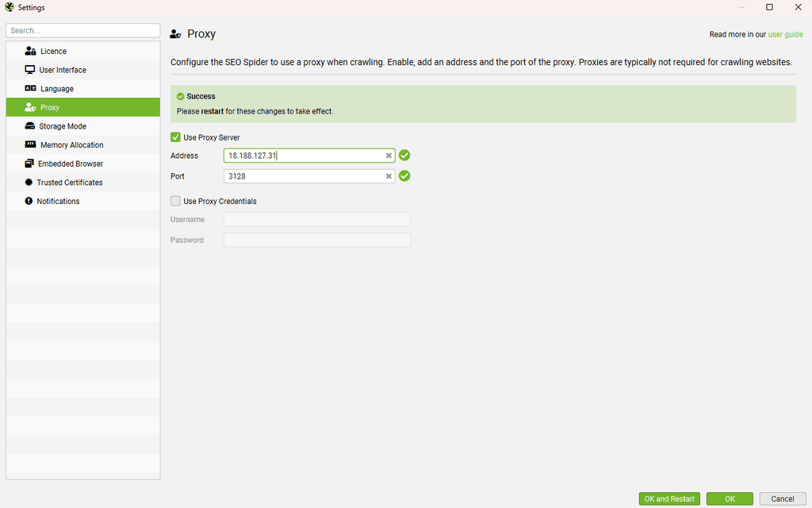Go to Memory Allocation settings
The image size is (812, 508).
pos(82,144)
